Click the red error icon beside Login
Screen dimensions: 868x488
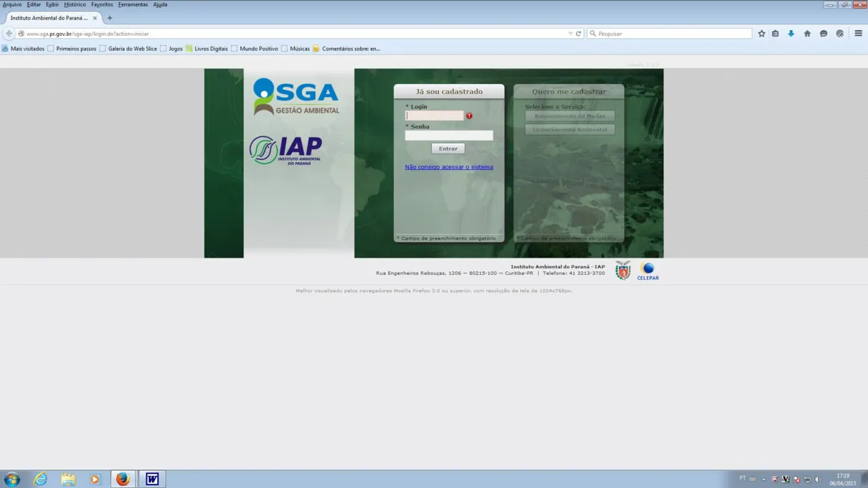(x=469, y=116)
